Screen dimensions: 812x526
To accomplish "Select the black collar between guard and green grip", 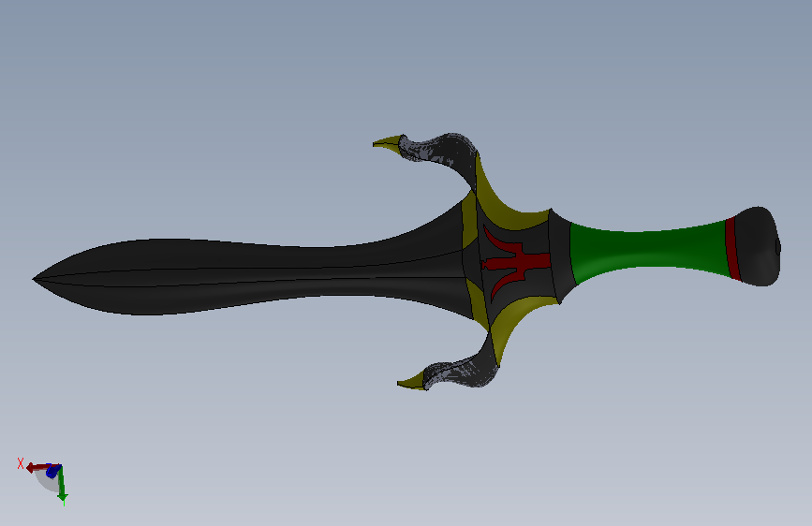I will (x=562, y=254).
